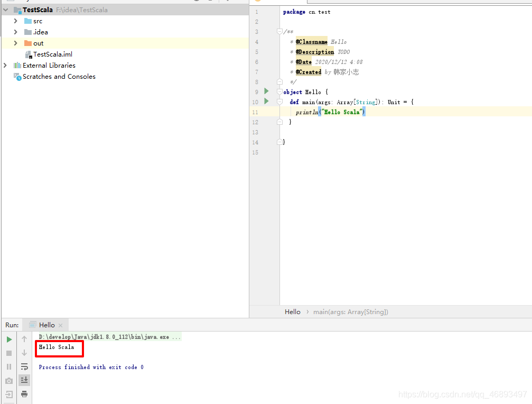Click the println statement on line 11

(x=330, y=112)
